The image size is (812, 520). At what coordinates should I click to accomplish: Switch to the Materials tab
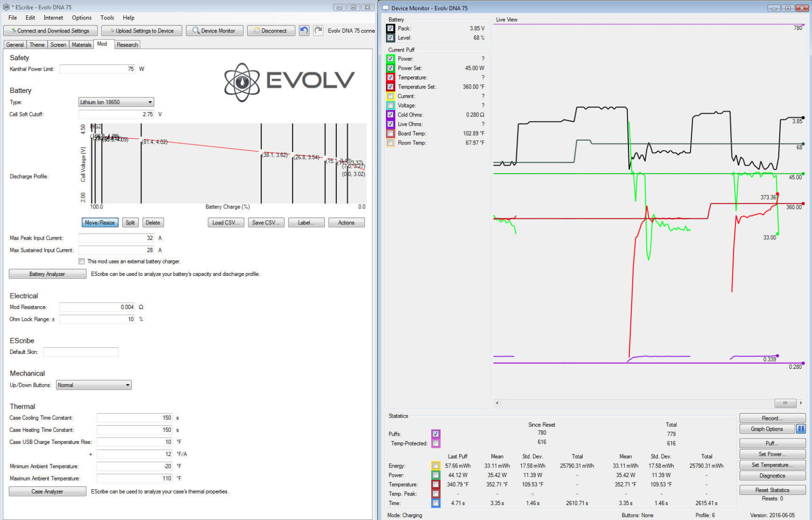81,45
